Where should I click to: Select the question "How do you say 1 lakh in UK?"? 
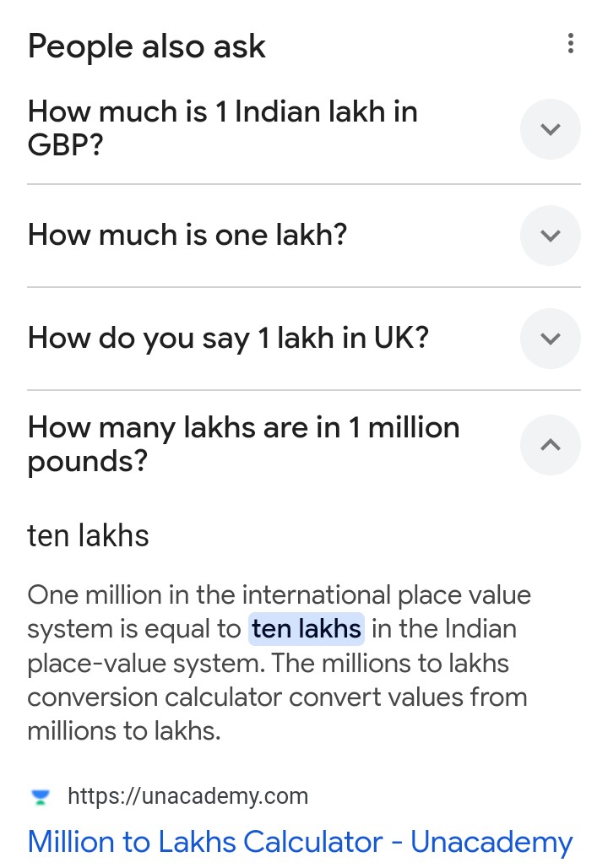click(228, 338)
